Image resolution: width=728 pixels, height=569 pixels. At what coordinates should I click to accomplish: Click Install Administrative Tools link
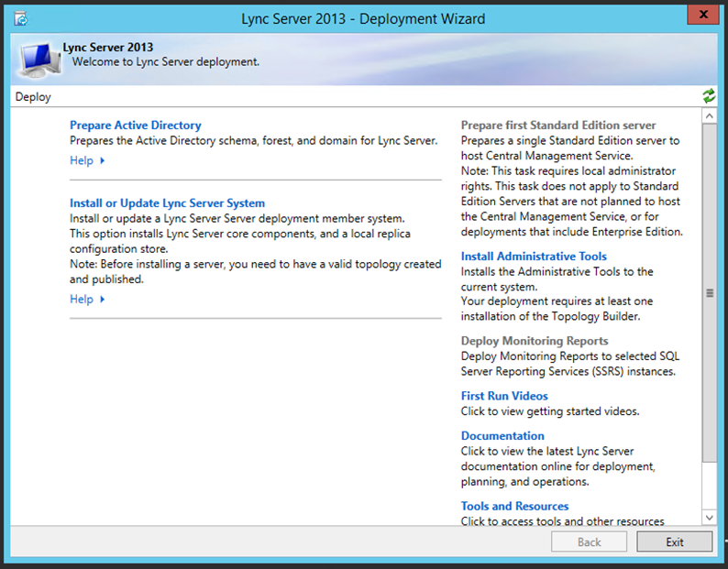[534, 257]
